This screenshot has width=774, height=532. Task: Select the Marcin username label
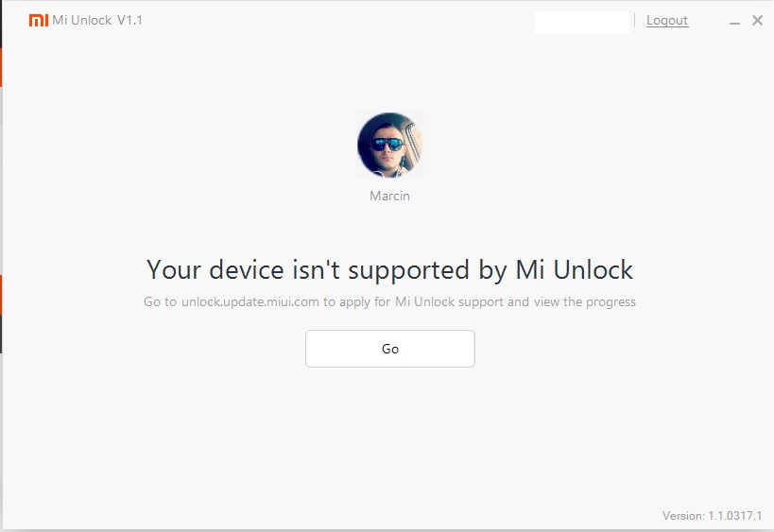[389, 197]
